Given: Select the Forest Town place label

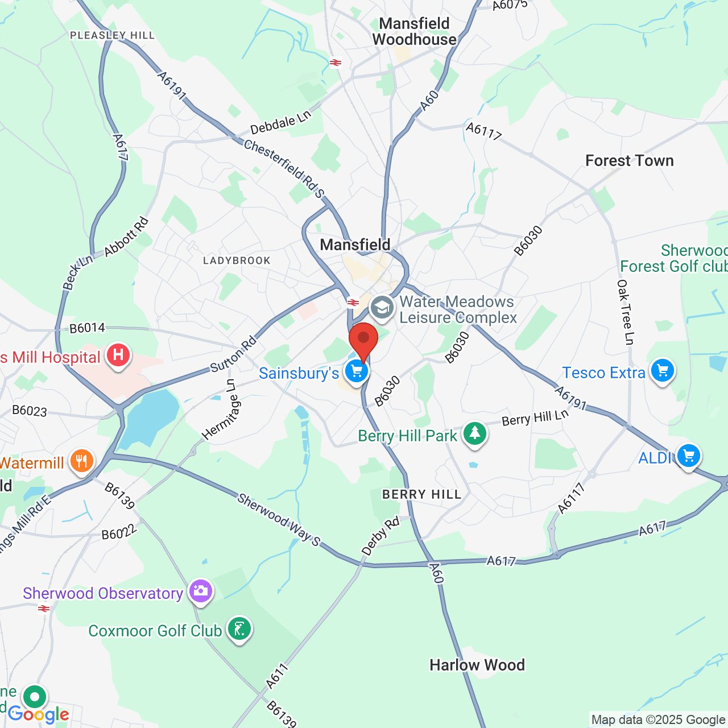Looking at the screenshot, I should (x=630, y=160).
